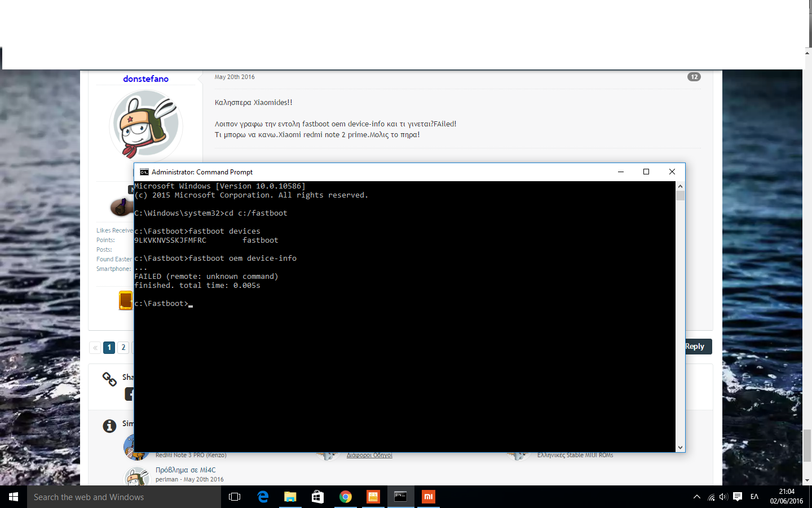
Task: Open the RedMi Note 3 PRO (Kenzo) link
Action: click(x=191, y=455)
